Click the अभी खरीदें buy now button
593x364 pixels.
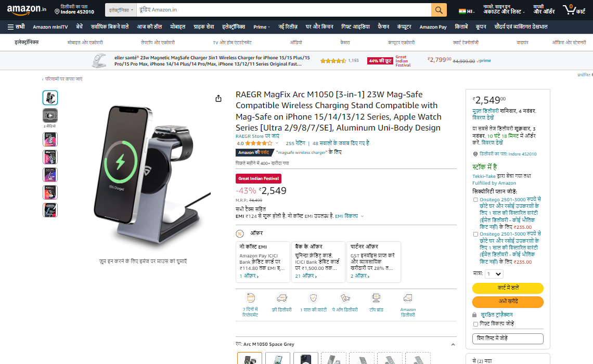tap(508, 302)
